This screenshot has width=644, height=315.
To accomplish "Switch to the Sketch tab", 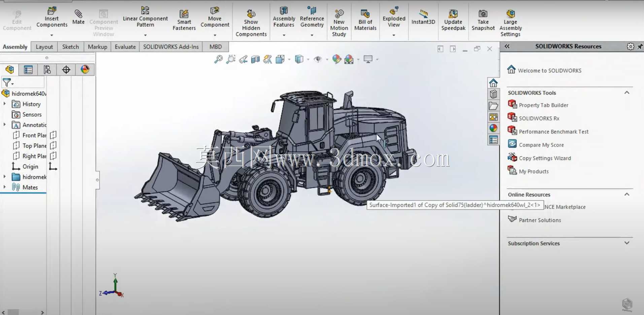I will tap(70, 47).
